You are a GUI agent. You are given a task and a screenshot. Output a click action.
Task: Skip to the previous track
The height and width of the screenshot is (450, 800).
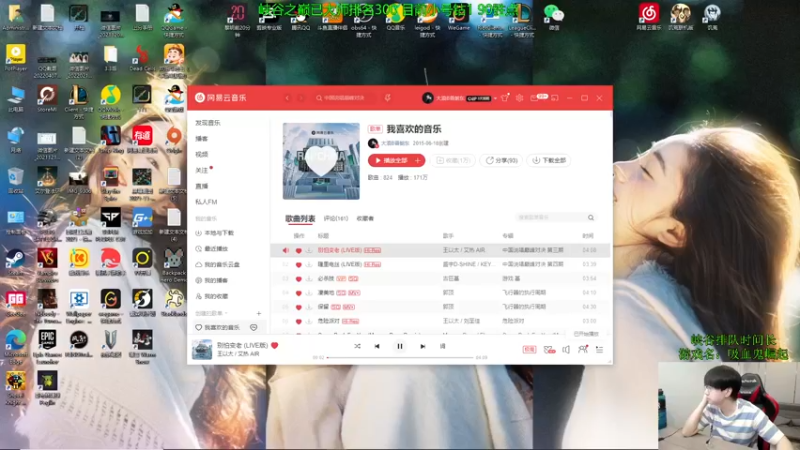coord(377,346)
